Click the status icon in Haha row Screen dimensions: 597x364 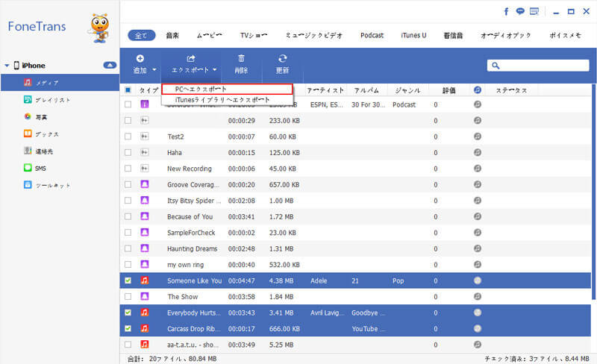478,152
